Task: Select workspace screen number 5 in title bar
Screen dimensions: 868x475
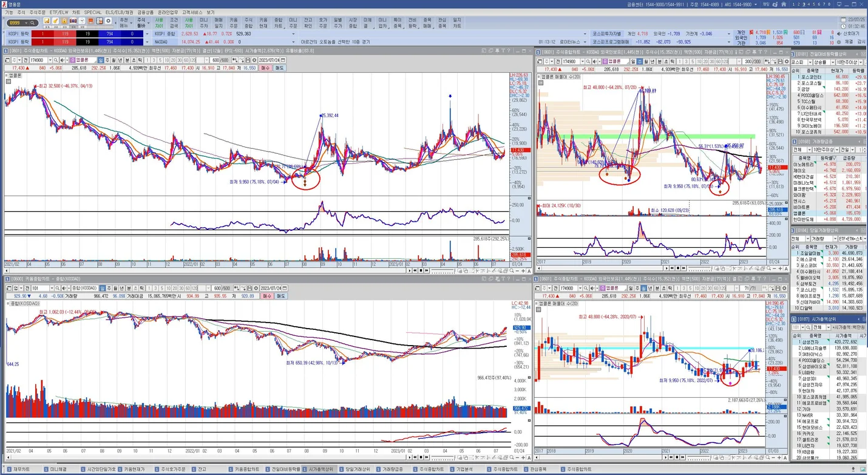Action: coord(813,4)
